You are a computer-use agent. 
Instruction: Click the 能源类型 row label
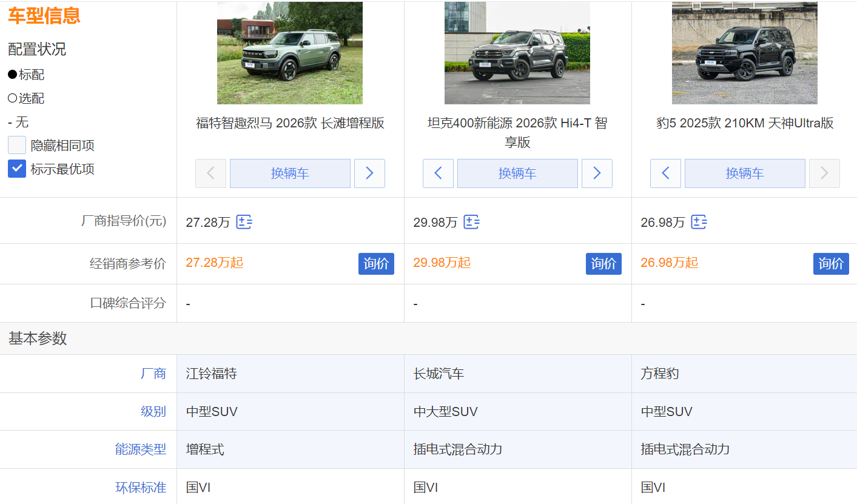[x=141, y=449]
